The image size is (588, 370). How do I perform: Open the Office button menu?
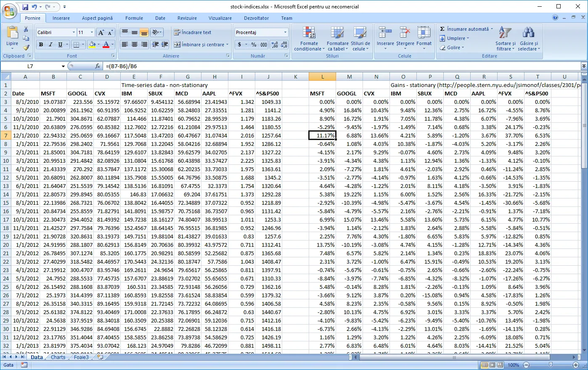[10, 10]
